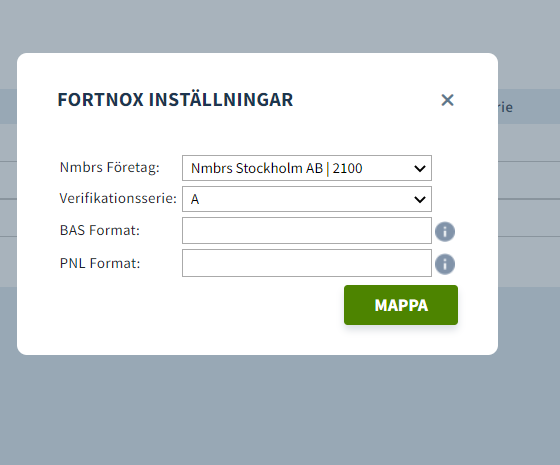Focus the PNL Format text field
Screen dimensions: 560x465
coord(307,263)
